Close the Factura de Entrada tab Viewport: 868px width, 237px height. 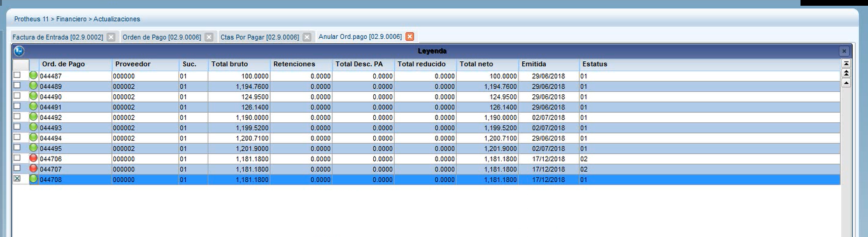click(x=111, y=37)
